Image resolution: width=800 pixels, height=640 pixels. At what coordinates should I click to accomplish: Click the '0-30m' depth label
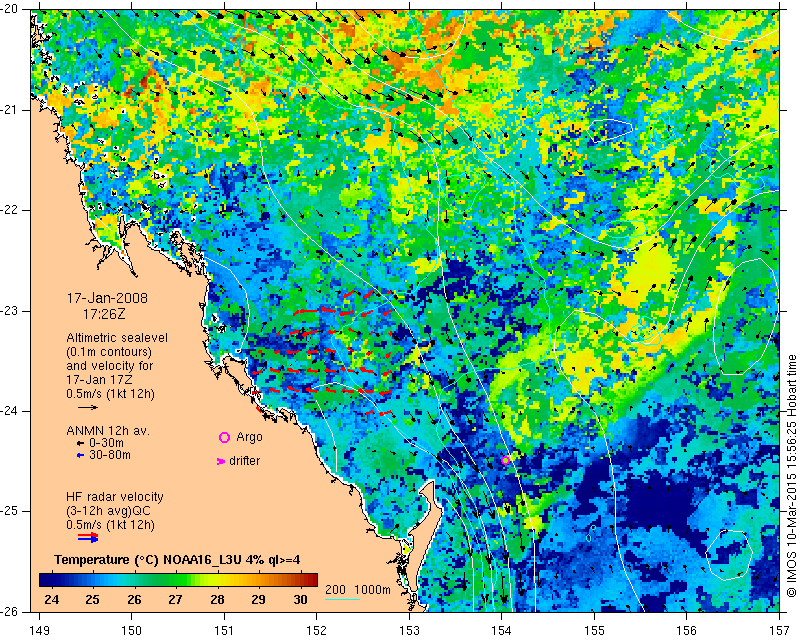pos(106,443)
